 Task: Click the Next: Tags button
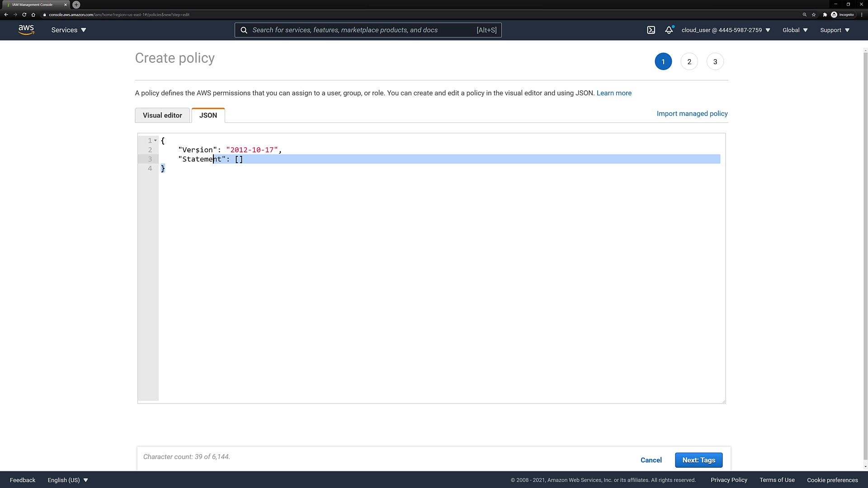coord(698,460)
